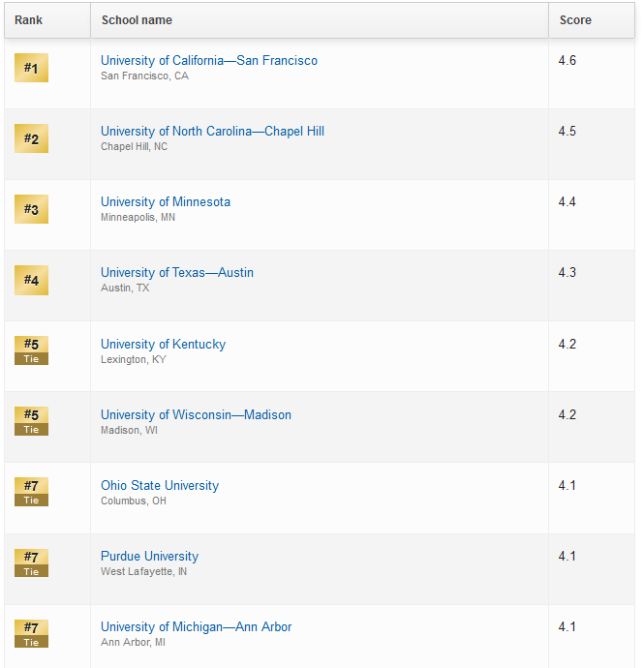
Task: Click the #7 Tie badge beside Ohio State
Action: [31, 492]
